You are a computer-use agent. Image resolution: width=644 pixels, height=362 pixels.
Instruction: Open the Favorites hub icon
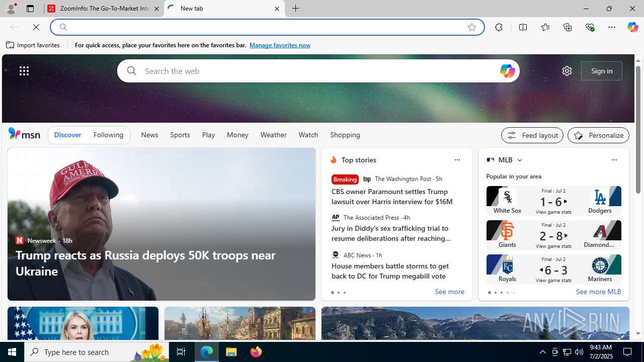pos(545,27)
